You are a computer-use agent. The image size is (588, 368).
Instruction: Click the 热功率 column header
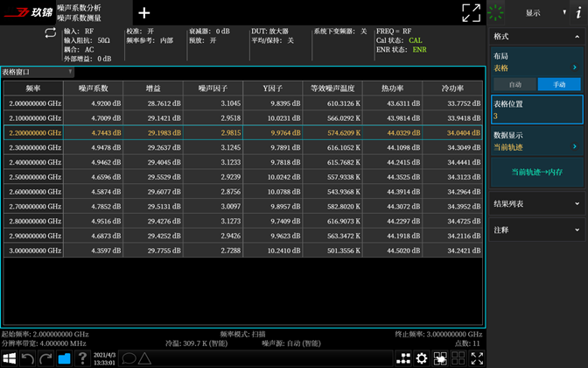pos(392,88)
